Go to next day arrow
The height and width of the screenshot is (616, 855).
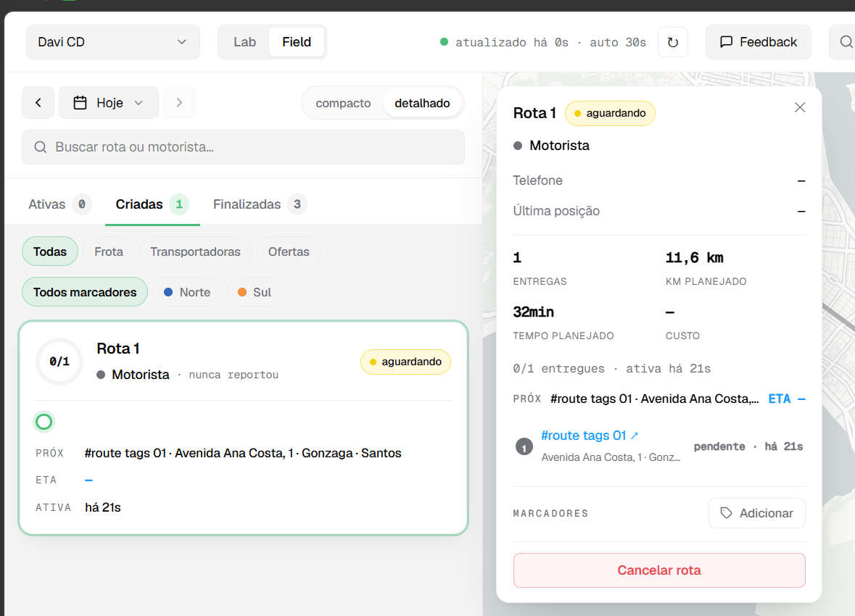click(179, 102)
